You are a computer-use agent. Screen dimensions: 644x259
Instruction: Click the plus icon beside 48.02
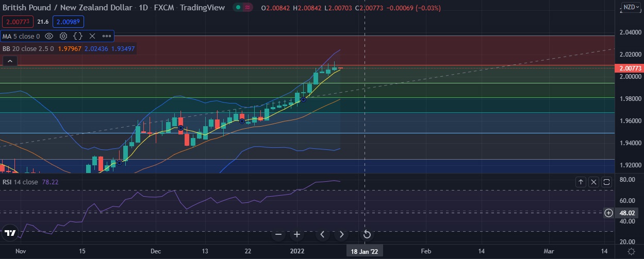(609, 213)
